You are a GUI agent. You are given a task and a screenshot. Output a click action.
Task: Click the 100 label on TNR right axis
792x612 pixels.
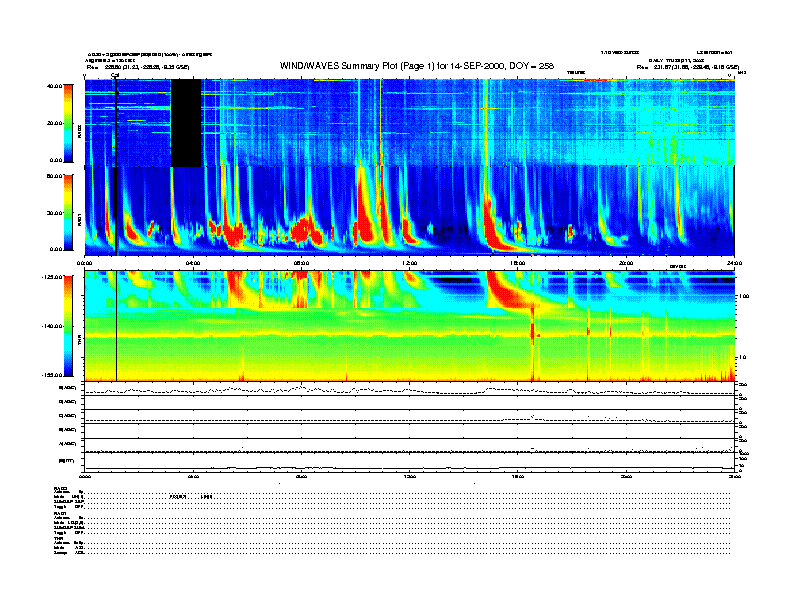point(743,296)
